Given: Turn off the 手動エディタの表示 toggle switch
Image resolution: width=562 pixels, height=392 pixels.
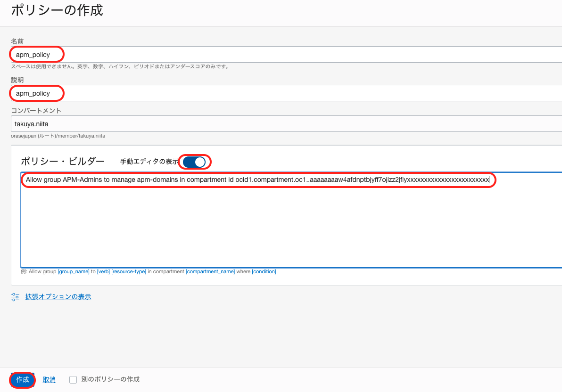Looking at the screenshot, I should click(195, 162).
